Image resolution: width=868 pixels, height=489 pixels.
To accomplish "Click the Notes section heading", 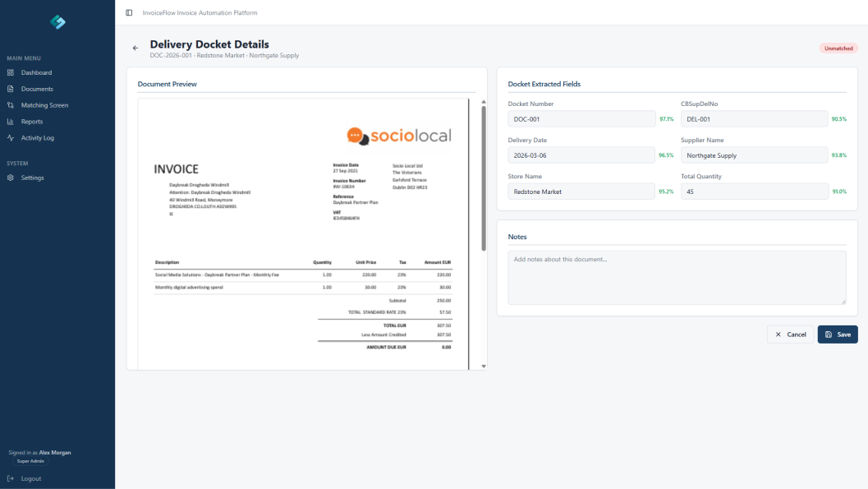I will click(x=517, y=237).
